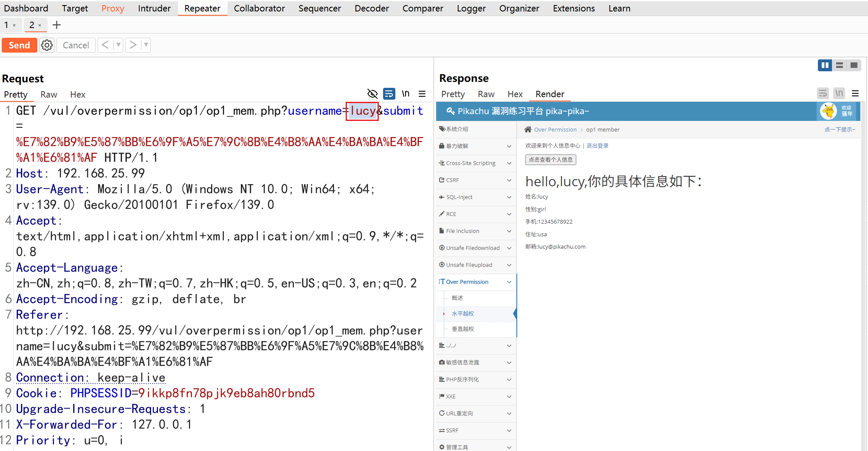Select combined tabbed layout icon
Viewport: 868px width, 451px height.
point(854,65)
